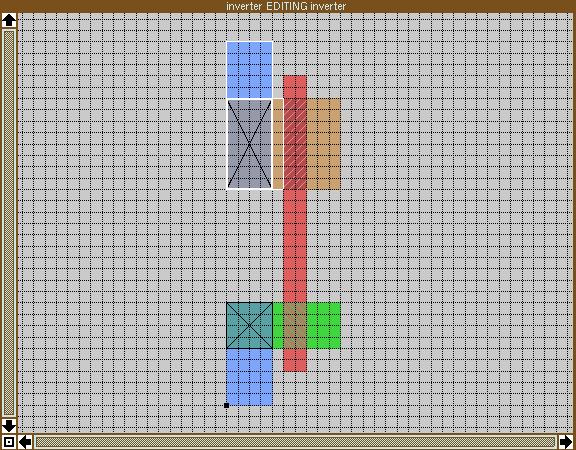Click the scroll down arrow icon

[9, 426]
